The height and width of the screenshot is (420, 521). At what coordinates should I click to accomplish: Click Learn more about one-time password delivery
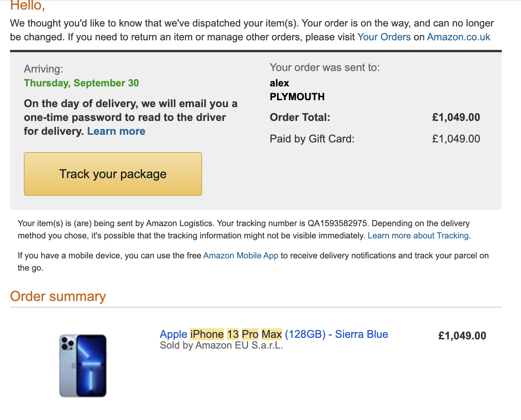pos(116,131)
